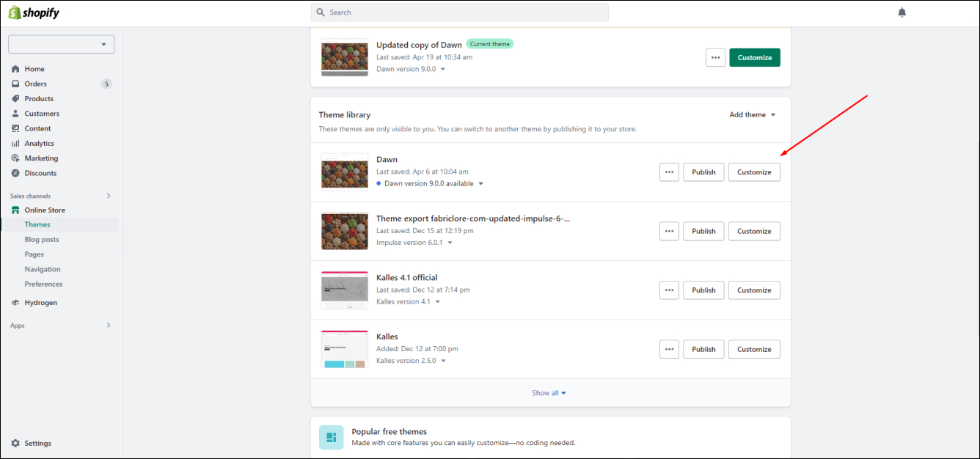
Task: Click the Settings gear icon
Action: [16, 444]
